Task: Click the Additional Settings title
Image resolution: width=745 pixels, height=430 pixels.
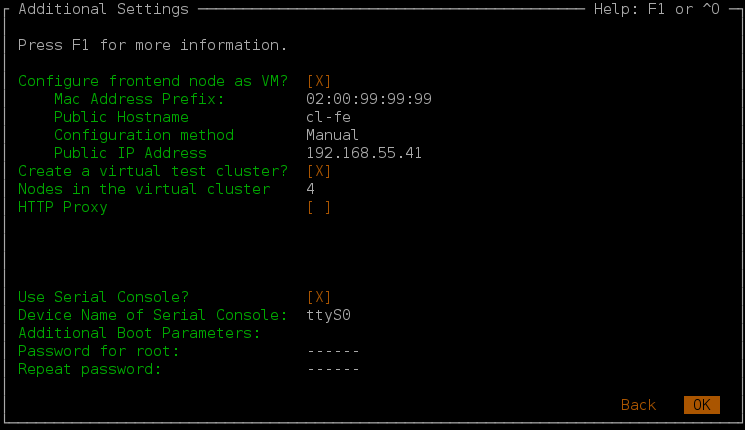Action: click(104, 9)
